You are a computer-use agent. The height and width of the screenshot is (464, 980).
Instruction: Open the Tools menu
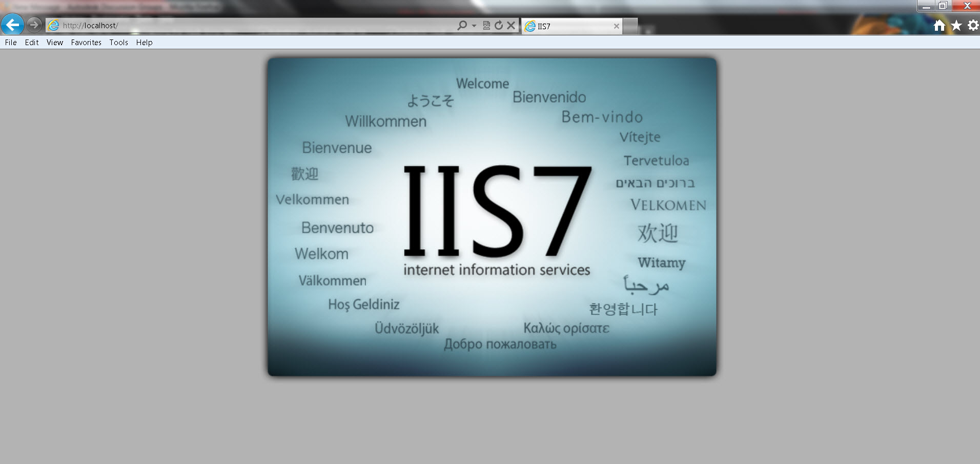(x=118, y=43)
